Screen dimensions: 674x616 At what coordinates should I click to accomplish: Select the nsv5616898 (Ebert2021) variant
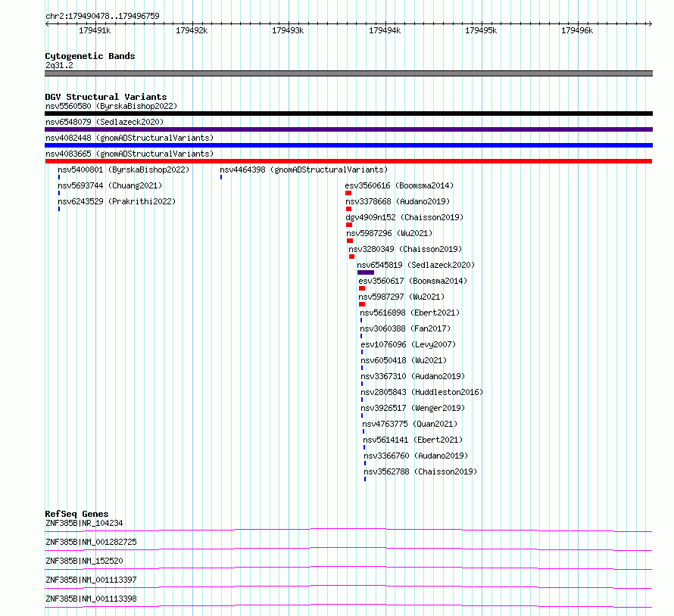tap(410, 313)
